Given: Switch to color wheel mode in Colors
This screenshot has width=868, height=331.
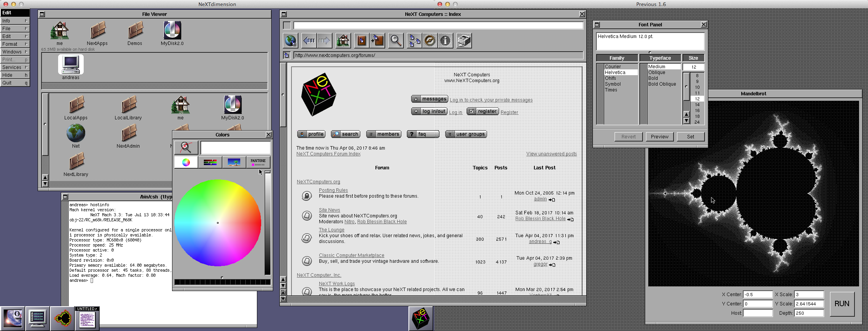Looking at the screenshot, I should point(186,162).
